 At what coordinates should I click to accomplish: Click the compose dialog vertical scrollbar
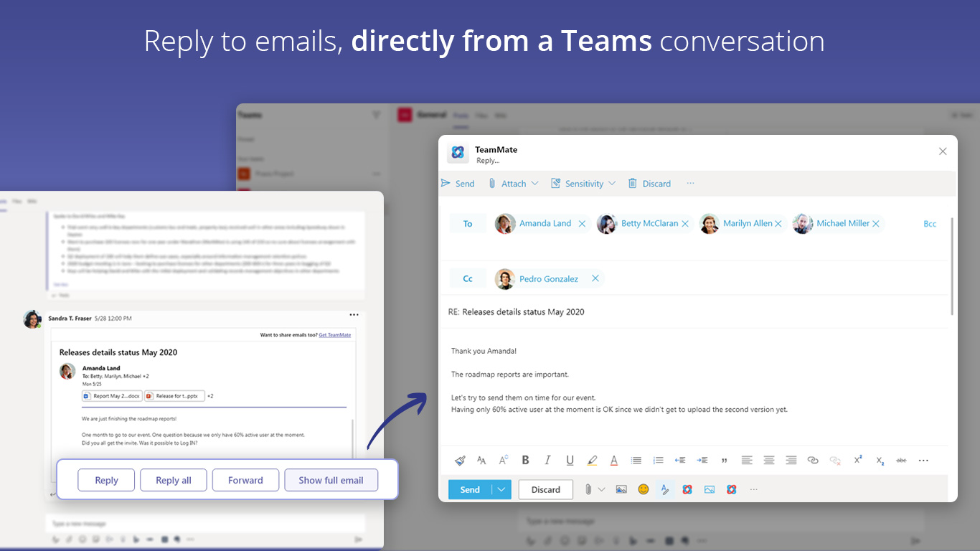pyautogui.click(x=952, y=265)
